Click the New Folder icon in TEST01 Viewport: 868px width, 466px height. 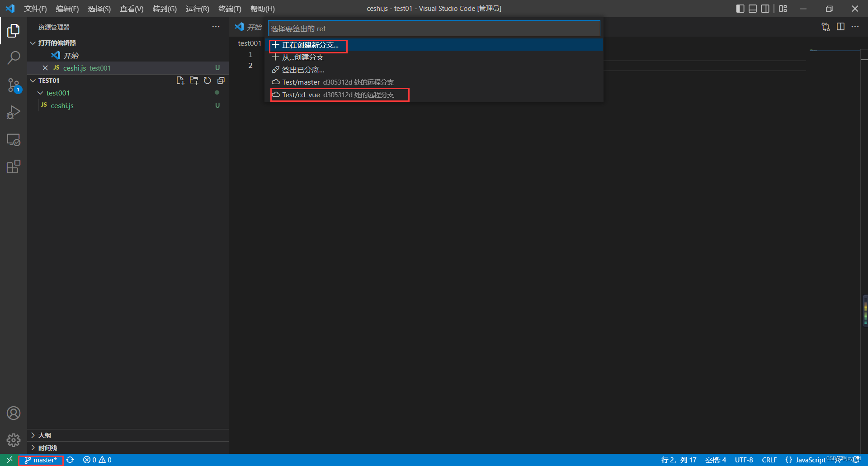194,81
